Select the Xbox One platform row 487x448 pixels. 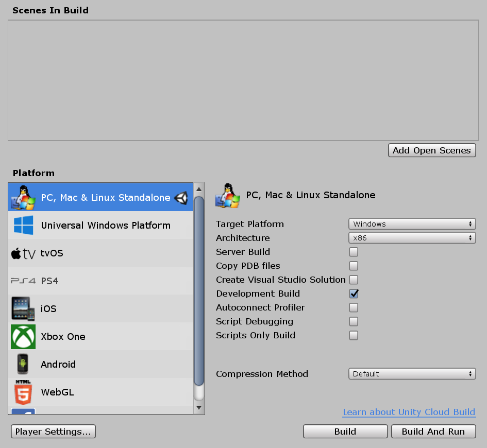100,337
